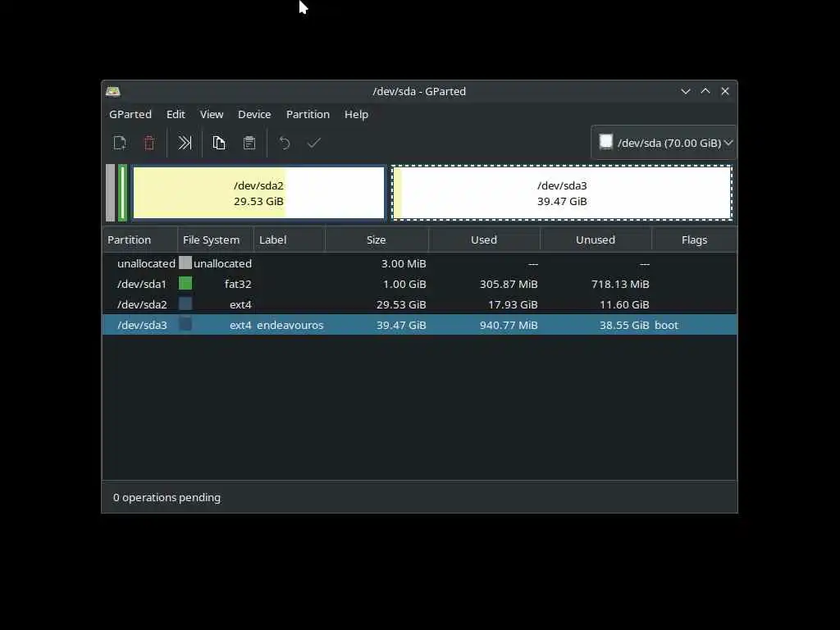The height and width of the screenshot is (630, 840).
Task: Click the Apply all operations checkmark icon
Action: [314, 143]
